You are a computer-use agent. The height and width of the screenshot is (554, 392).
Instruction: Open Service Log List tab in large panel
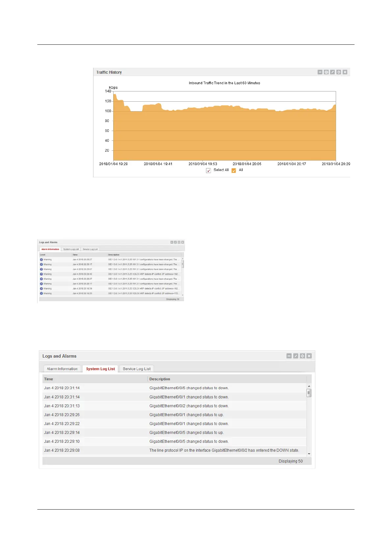pyautogui.click(x=137, y=369)
